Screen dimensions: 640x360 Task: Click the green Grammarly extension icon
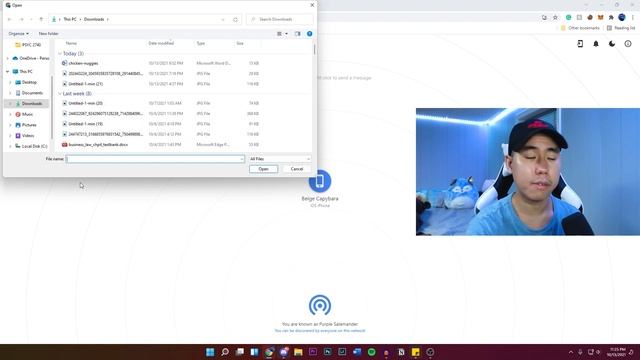click(x=569, y=18)
